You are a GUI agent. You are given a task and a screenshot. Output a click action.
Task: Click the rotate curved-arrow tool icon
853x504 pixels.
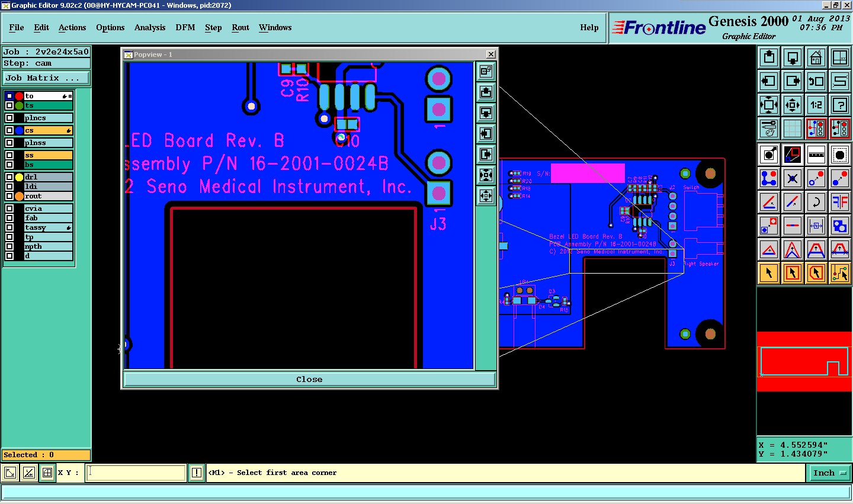[816, 202]
